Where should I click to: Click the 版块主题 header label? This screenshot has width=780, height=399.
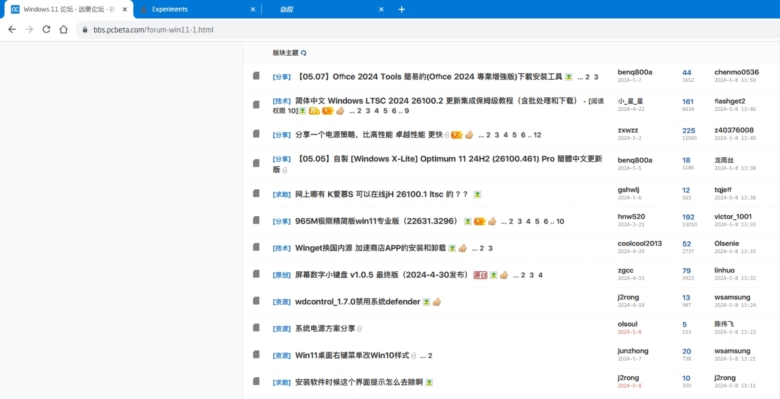[x=286, y=53]
